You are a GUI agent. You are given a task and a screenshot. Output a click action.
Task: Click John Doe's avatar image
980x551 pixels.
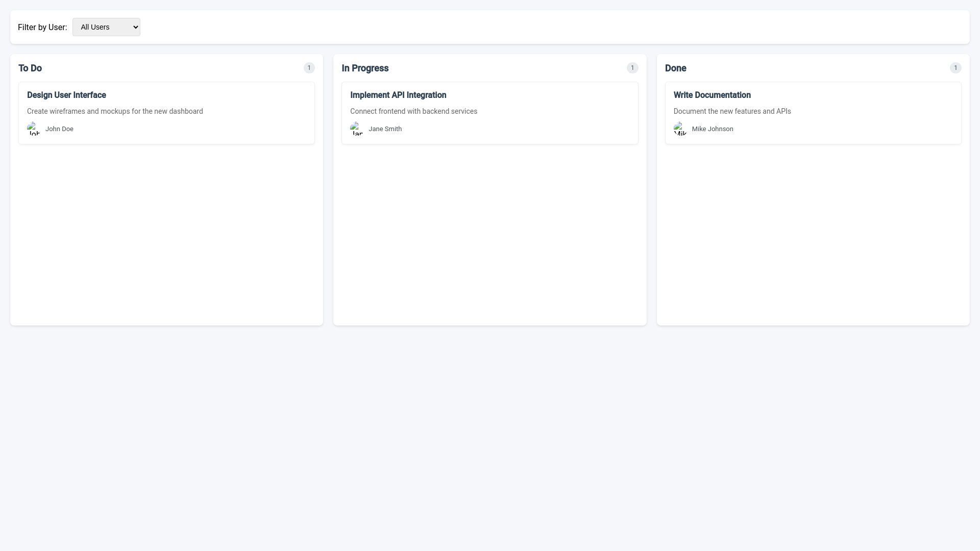tap(34, 129)
